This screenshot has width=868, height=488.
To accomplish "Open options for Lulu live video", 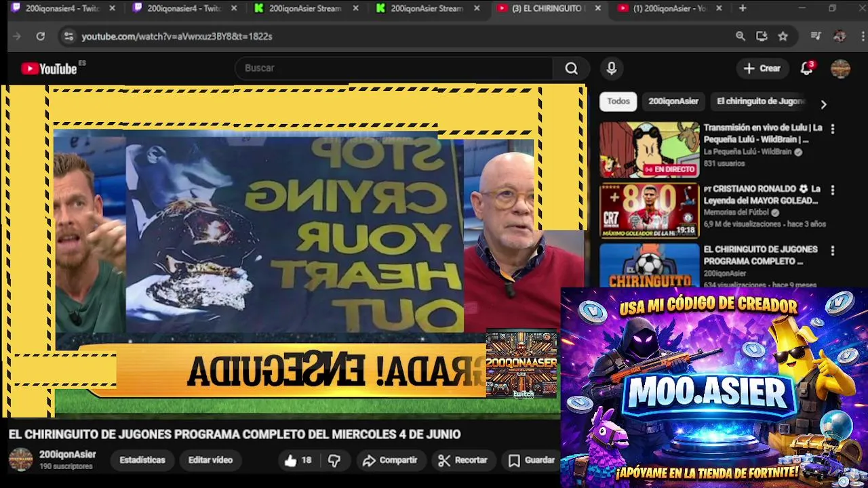I will (833, 129).
